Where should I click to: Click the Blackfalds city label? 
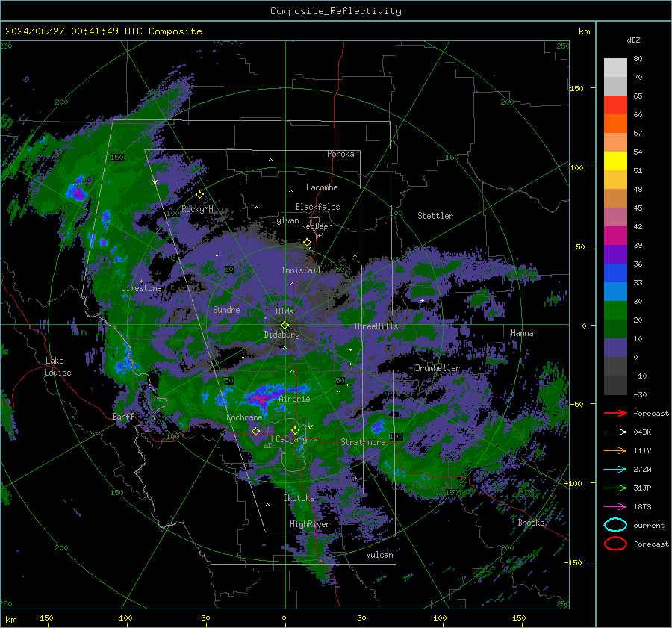click(x=317, y=207)
